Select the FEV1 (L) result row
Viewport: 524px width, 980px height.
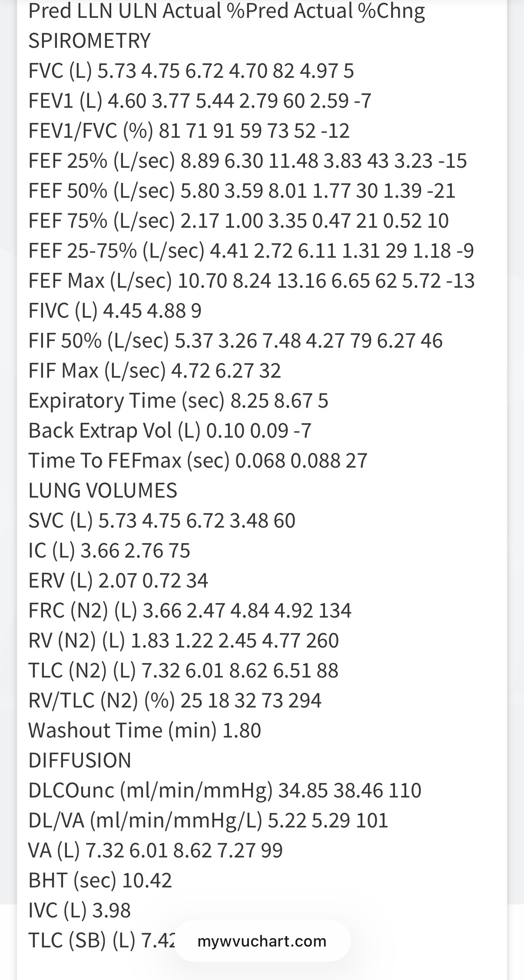pos(199,101)
